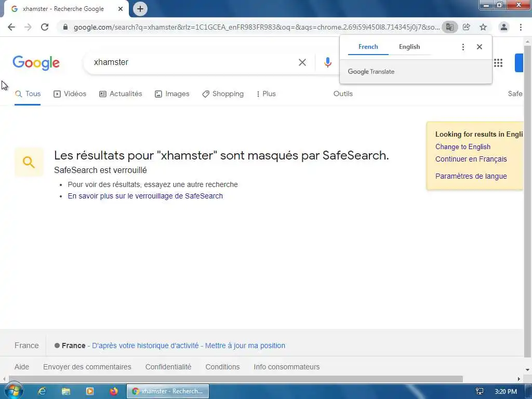The height and width of the screenshot is (399, 532).
Task: Open the Windows Start orb
Action: (14, 391)
